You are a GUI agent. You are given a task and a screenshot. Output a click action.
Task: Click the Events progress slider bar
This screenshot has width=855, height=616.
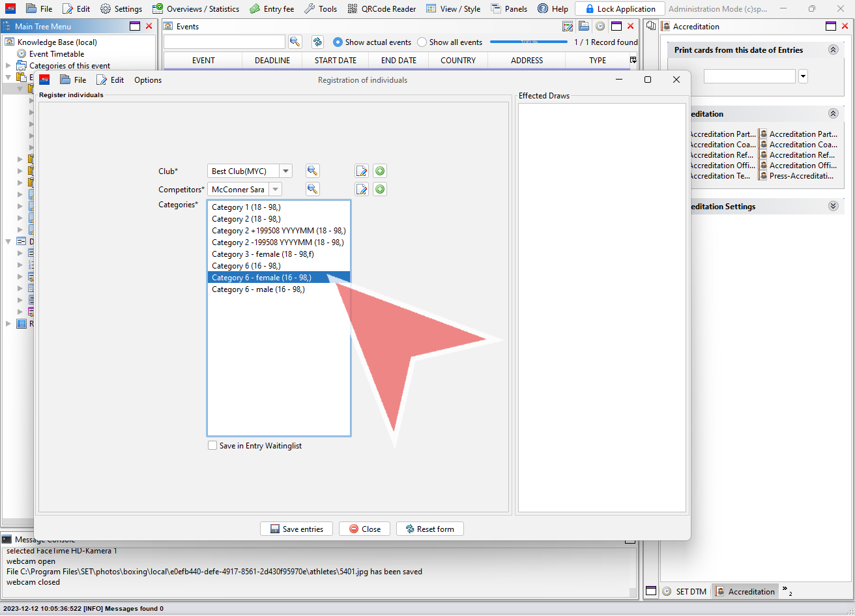[529, 42]
